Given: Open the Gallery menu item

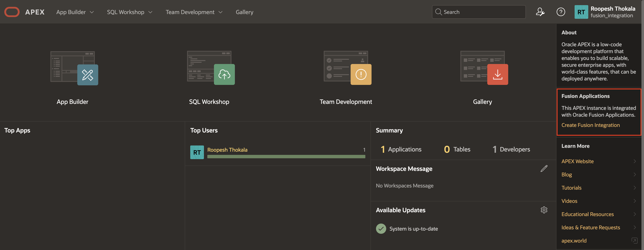Looking at the screenshot, I should tap(244, 12).
